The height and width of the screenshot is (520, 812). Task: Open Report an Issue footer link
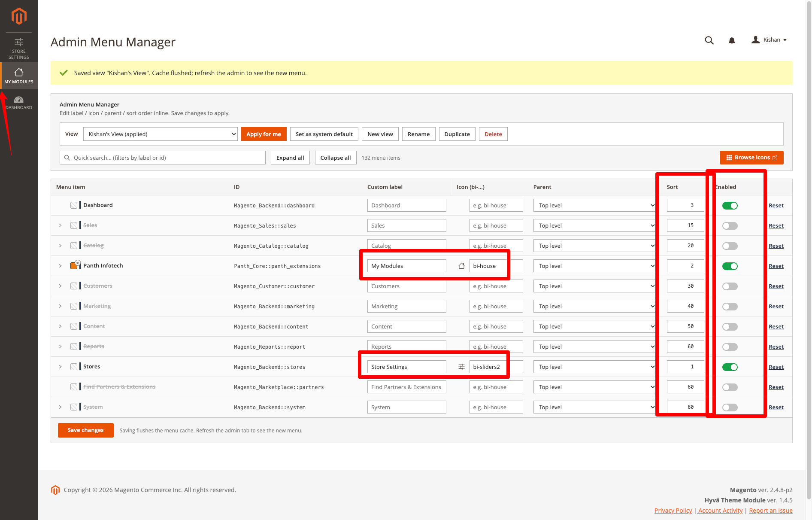click(x=771, y=511)
